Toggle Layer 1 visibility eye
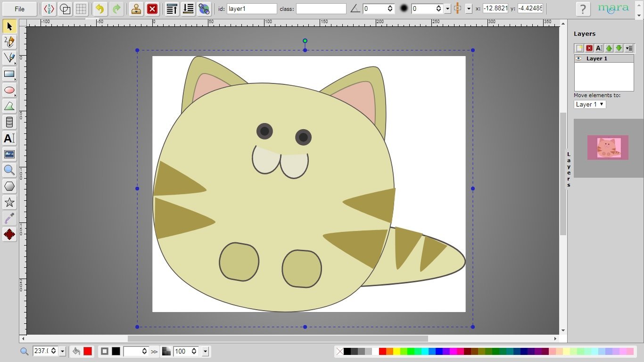The image size is (644, 362). (579, 58)
